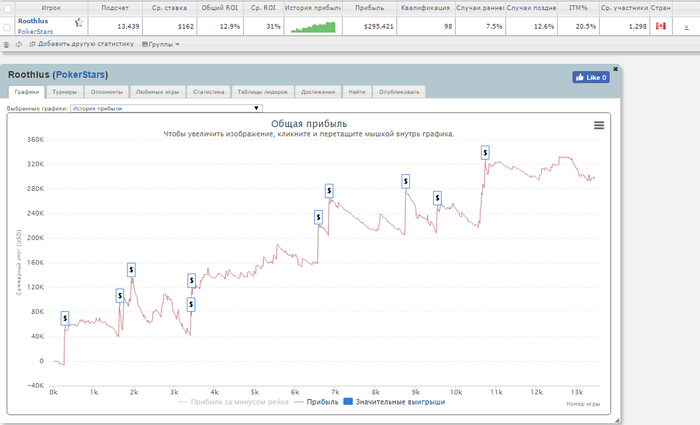Viewport: 700px width, 425px height.
Task: Click the Canada flag icon in the Roothlus row
Action: 661,26
